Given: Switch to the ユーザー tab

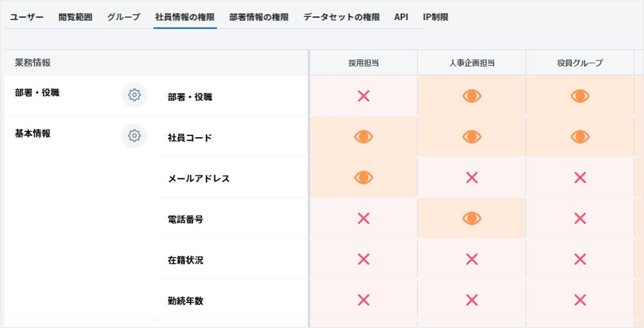Looking at the screenshot, I should [x=26, y=17].
